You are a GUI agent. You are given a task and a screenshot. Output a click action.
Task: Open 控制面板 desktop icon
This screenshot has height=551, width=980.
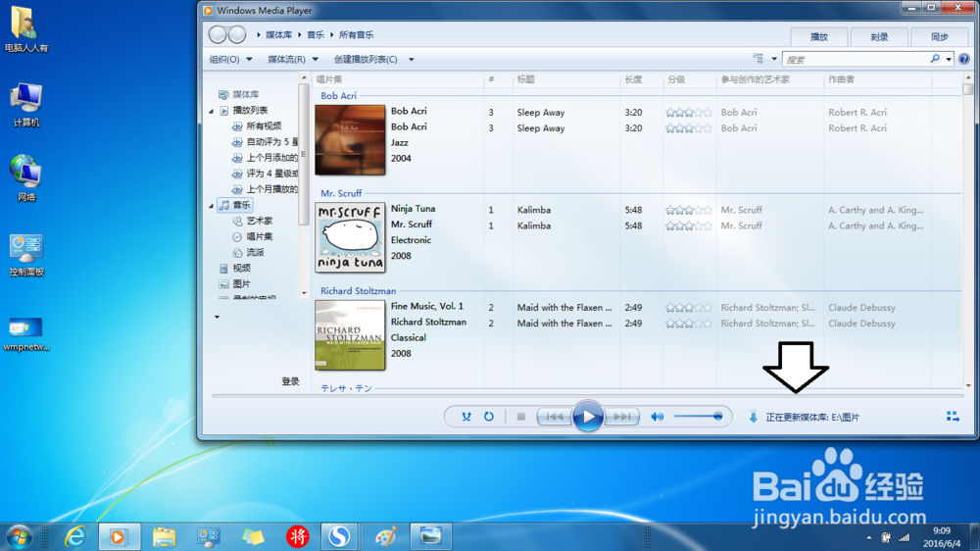tap(26, 255)
